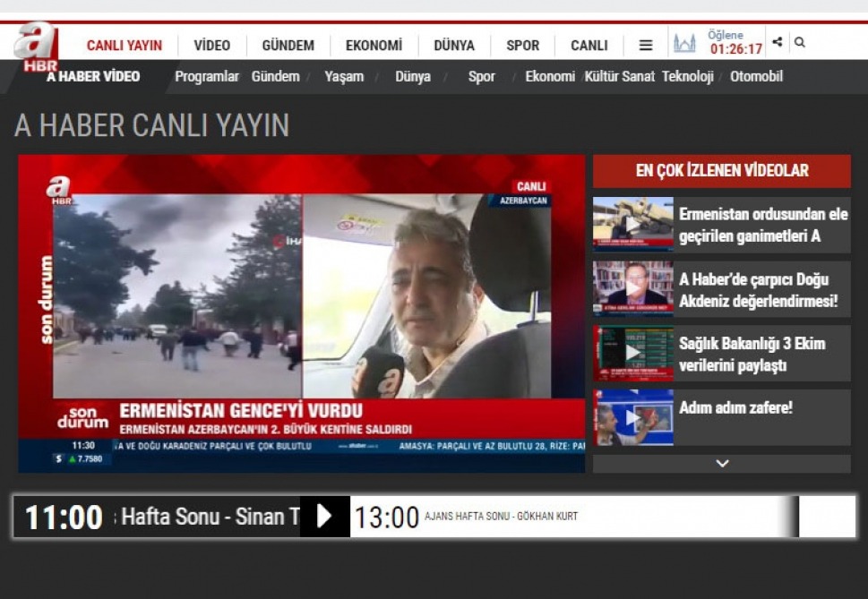Click the share icon in top bar
Image resolution: width=868 pixels, height=599 pixels.
click(x=777, y=42)
